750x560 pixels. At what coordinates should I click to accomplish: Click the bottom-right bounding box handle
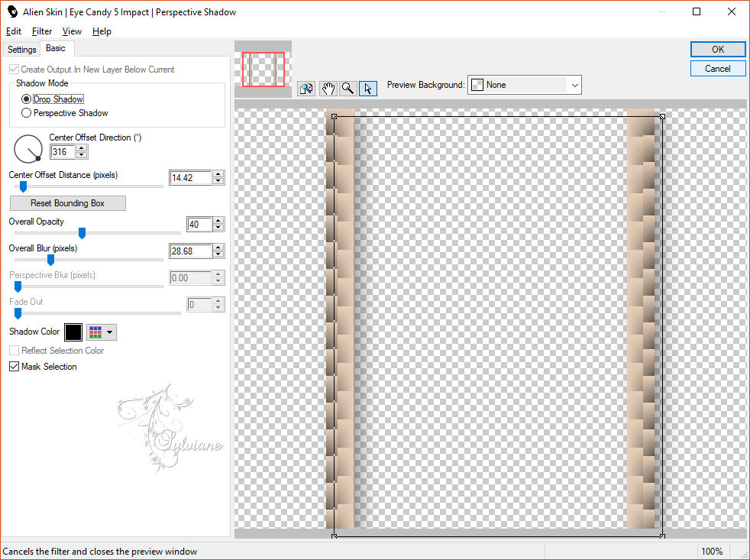[x=662, y=536]
